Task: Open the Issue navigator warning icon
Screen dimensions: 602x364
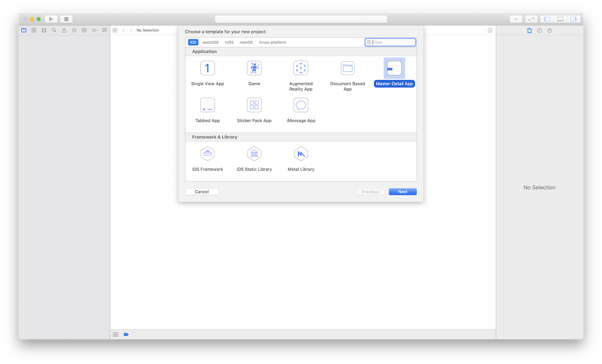Action: pos(64,30)
